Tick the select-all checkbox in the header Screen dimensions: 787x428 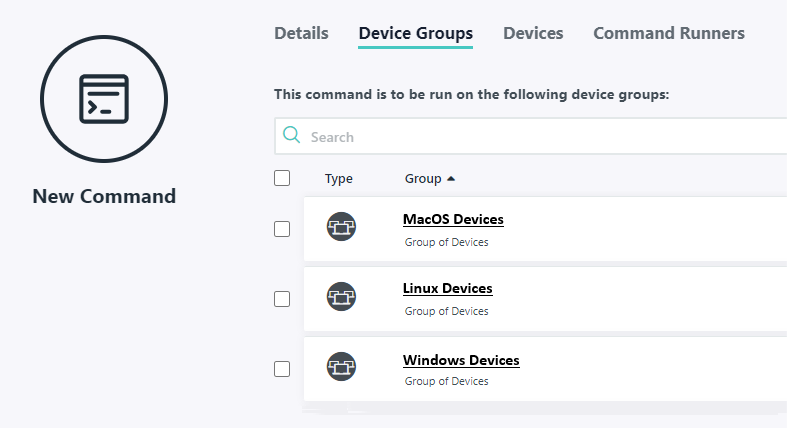(282, 178)
